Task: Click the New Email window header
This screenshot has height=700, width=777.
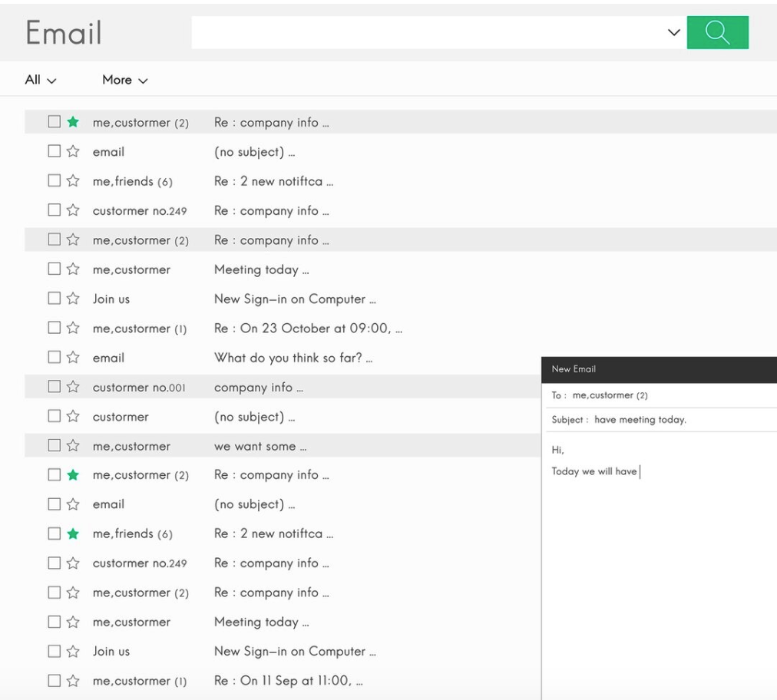Action: coord(659,369)
